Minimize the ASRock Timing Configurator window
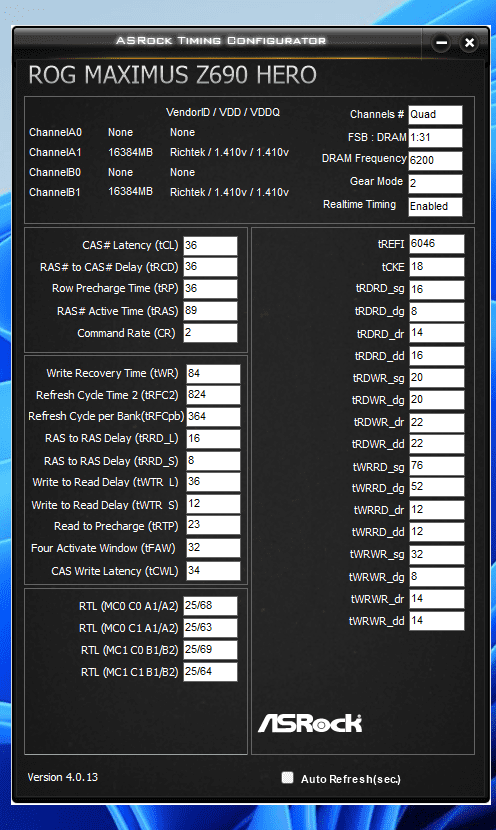 pos(441,43)
